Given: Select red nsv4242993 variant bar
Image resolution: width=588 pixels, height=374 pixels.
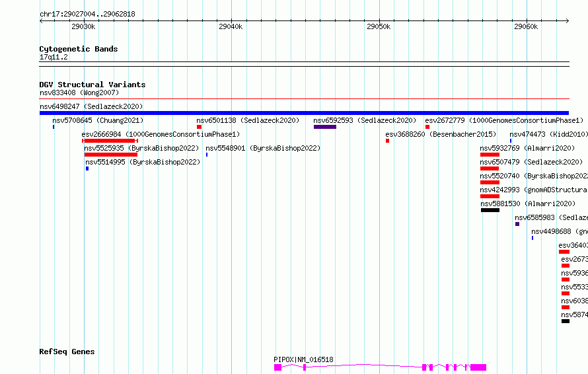Looking at the screenshot, I should tap(490, 196).
